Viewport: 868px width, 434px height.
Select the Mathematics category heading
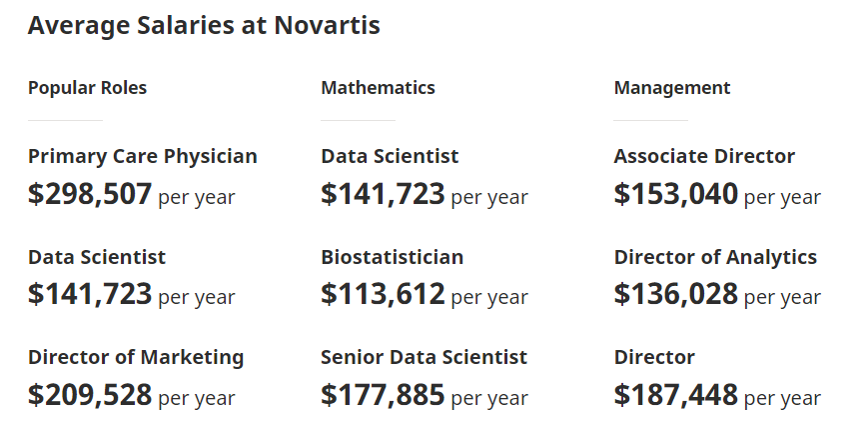point(378,88)
